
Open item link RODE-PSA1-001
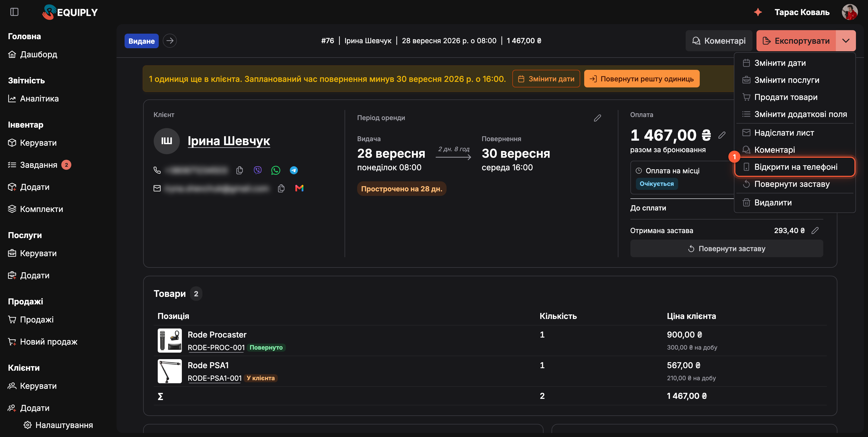click(215, 378)
